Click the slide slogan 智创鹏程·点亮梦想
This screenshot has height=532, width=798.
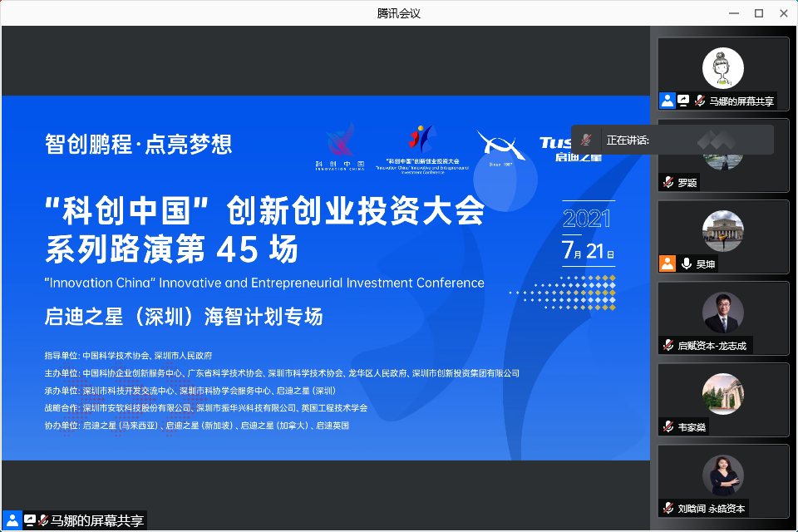(139, 144)
